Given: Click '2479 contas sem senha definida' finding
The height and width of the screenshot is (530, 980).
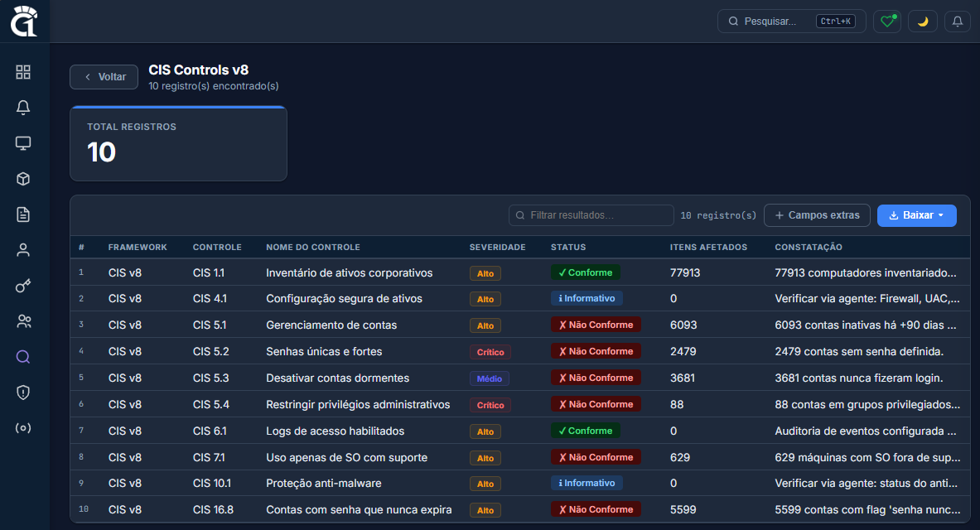Looking at the screenshot, I should pyautogui.click(x=859, y=351).
